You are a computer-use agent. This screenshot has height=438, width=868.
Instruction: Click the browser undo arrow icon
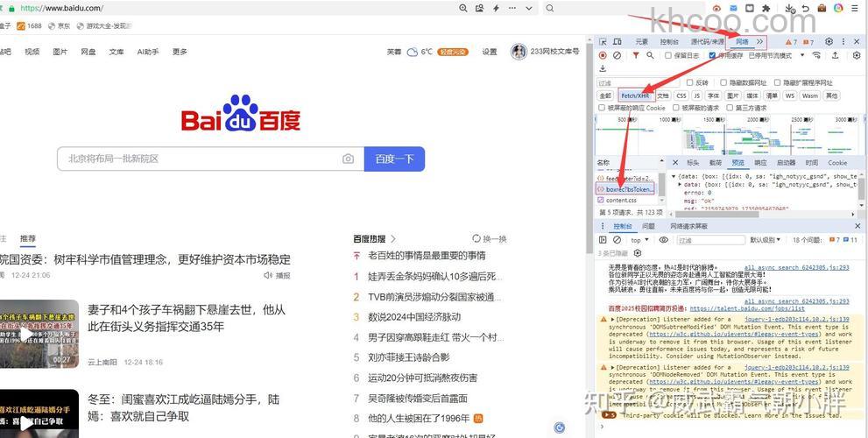point(806,8)
